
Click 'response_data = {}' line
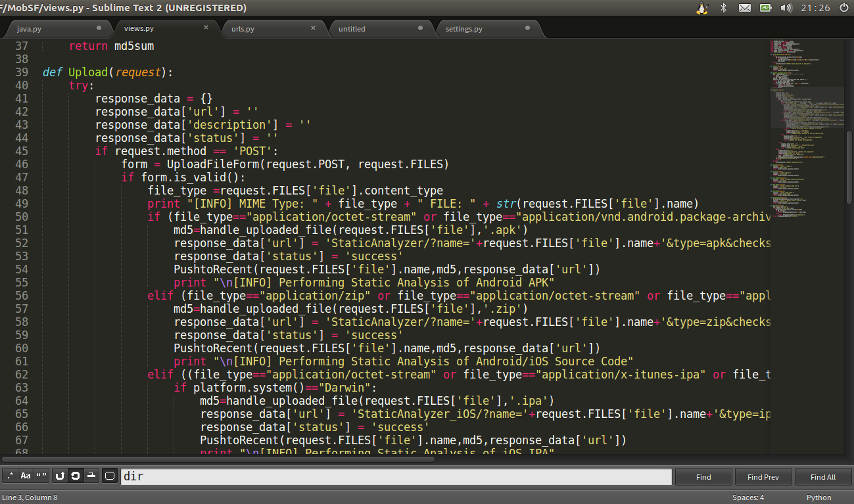(154, 99)
